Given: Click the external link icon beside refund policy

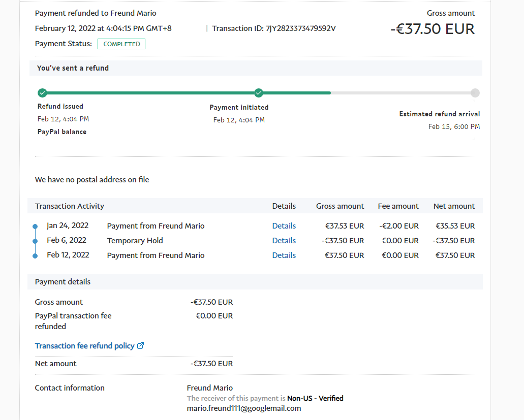Looking at the screenshot, I should pyautogui.click(x=141, y=346).
